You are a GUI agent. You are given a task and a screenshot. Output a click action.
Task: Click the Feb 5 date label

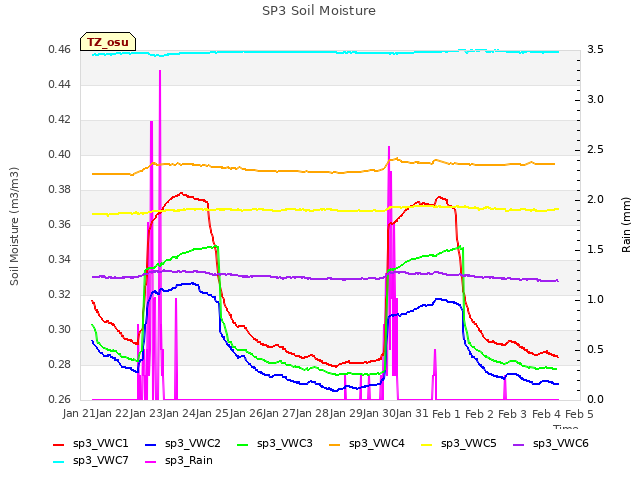click(x=579, y=414)
